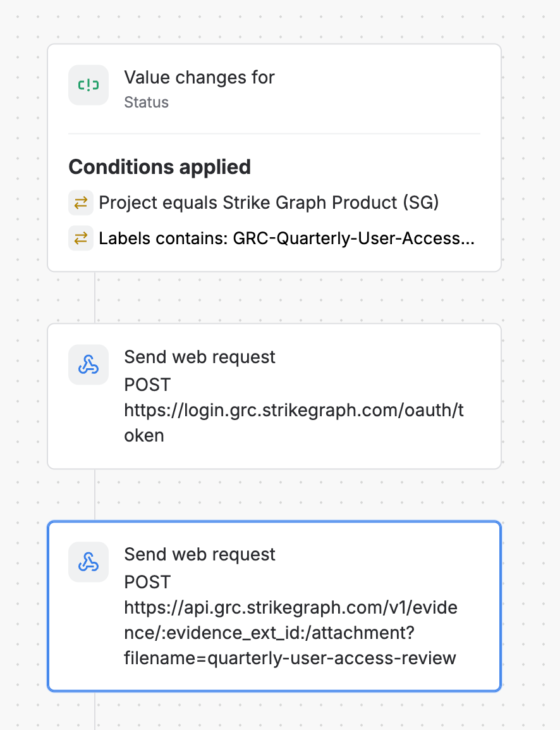This screenshot has height=730, width=560.
Task: Click the condition arrows icon beside Project equals
Action: click(x=81, y=202)
